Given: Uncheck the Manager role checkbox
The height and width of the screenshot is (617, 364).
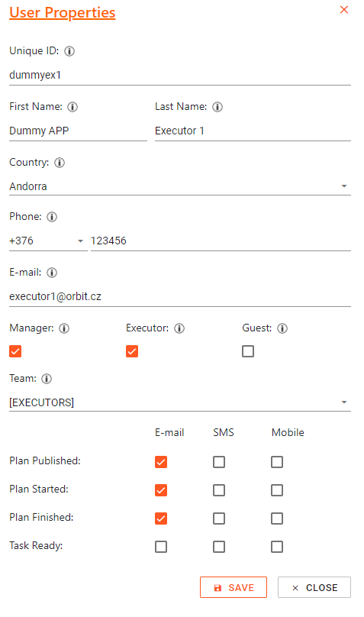Looking at the screenshot, I should tap(15, 351).
